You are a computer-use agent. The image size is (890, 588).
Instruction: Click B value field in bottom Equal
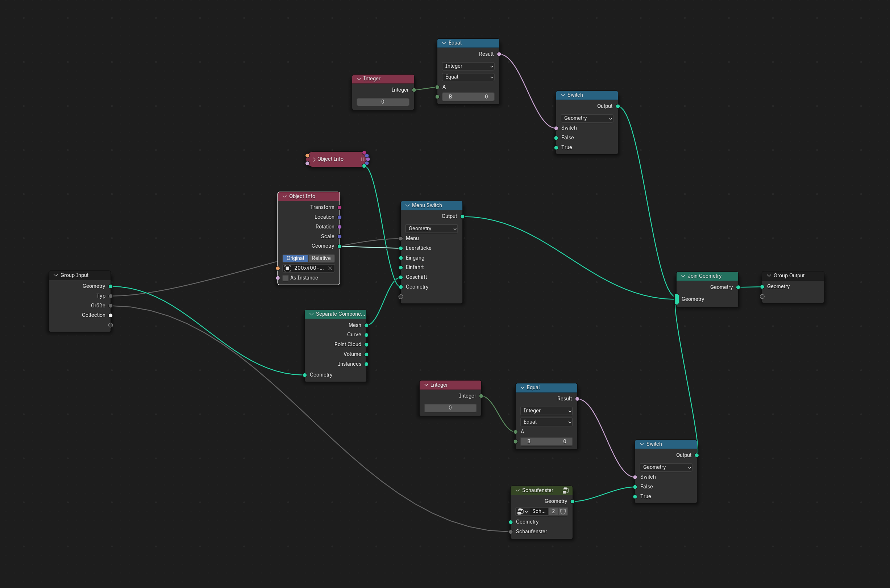tap(546, 441)
